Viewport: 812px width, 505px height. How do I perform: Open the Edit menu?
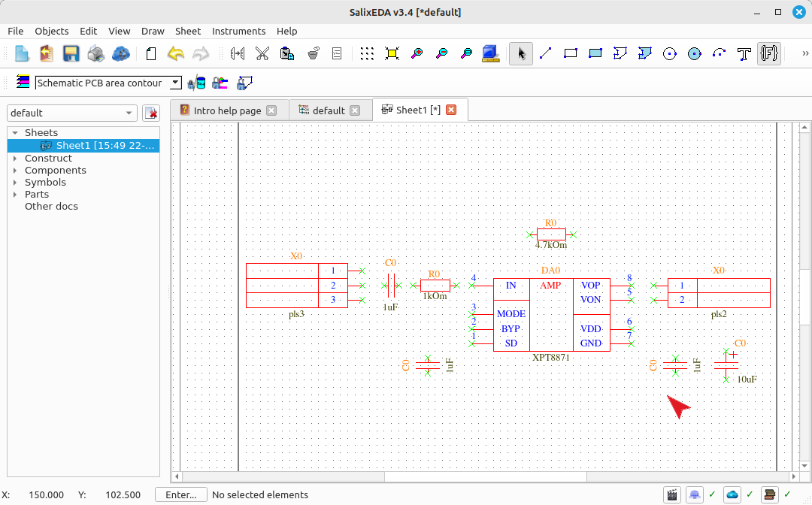tap(89, 31)
